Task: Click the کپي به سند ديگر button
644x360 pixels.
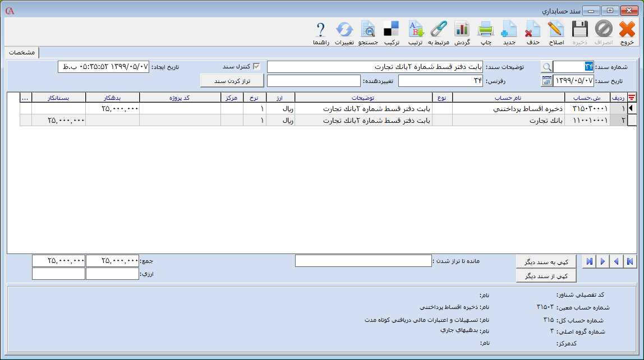Action: click(545, 261)
